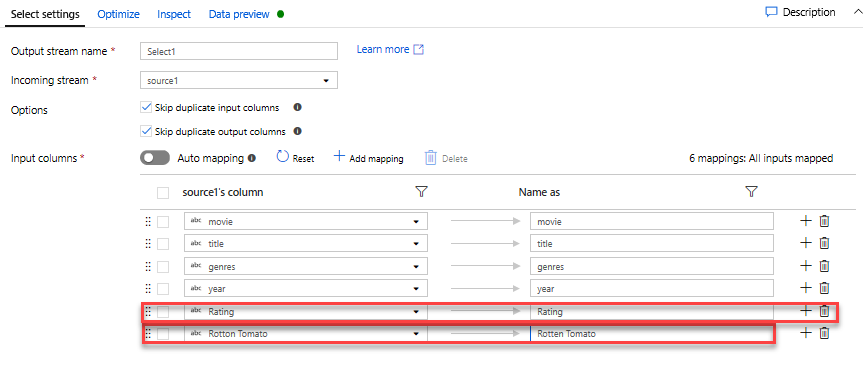Image resolution: width=863 pixels, height=385 pixels.
Task: Edit the year Name as field
Action: point(652,289)
